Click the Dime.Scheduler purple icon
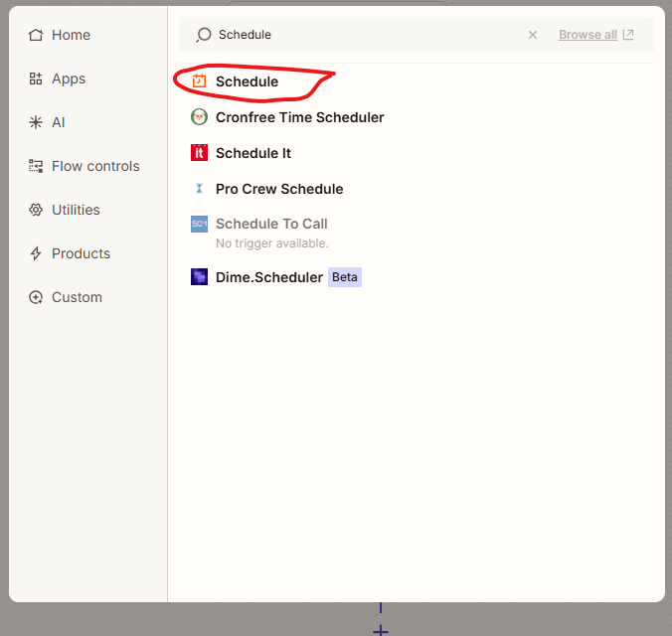This screenshot has width=672, height=636. (199, 277)
